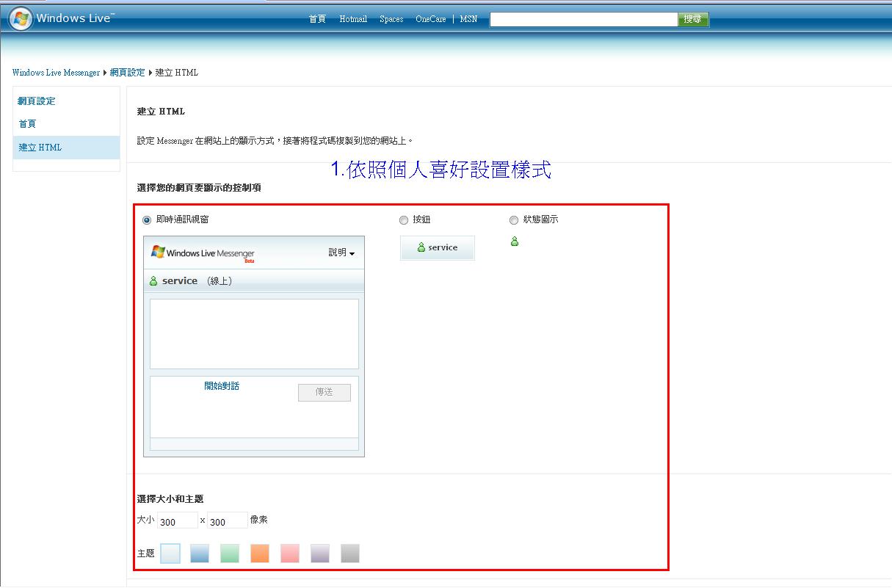Screen dimensions: 892x588
Task: Select the 狀態圖示 radio option
Action: click(514, 220)
